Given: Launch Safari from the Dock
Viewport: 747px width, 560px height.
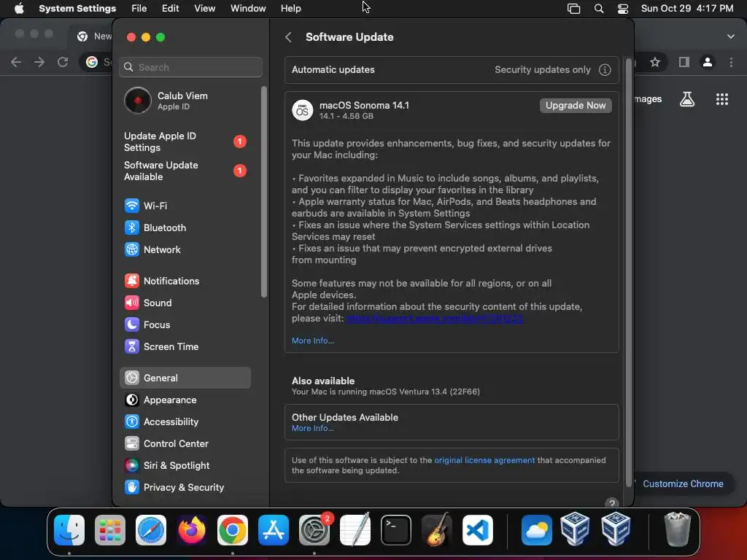Looking at the screenshot, I should point(151,530).
